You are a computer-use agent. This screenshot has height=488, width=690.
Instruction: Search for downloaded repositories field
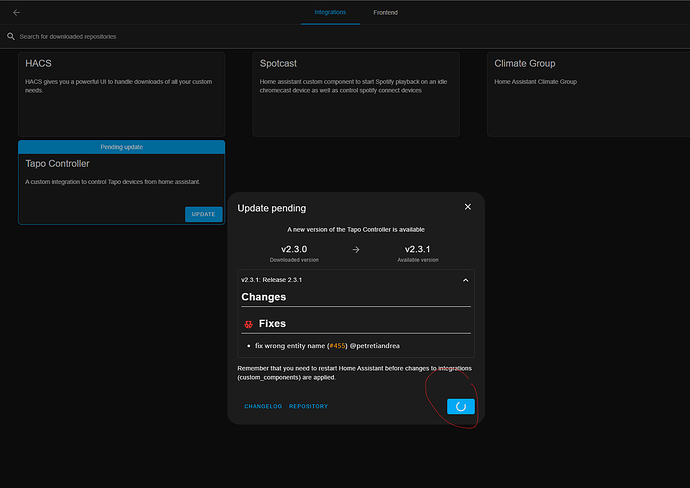pyautogui.click(x=345, y=37)
